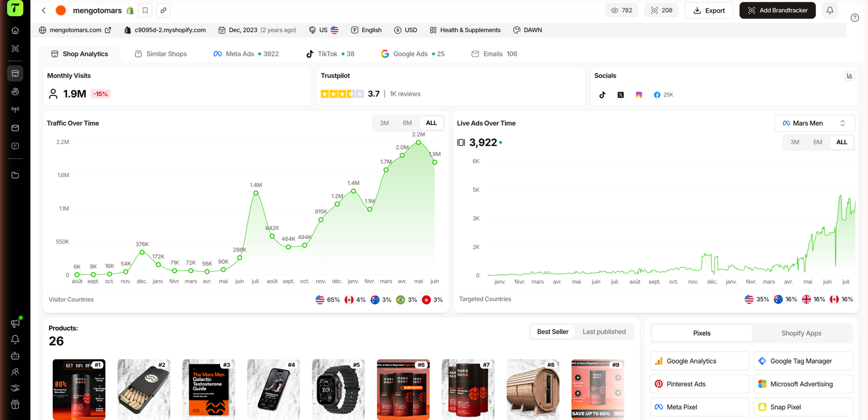Open the Instagram social profile icon
The height and width of the screenshot is (420, 868).
(639, 95)
